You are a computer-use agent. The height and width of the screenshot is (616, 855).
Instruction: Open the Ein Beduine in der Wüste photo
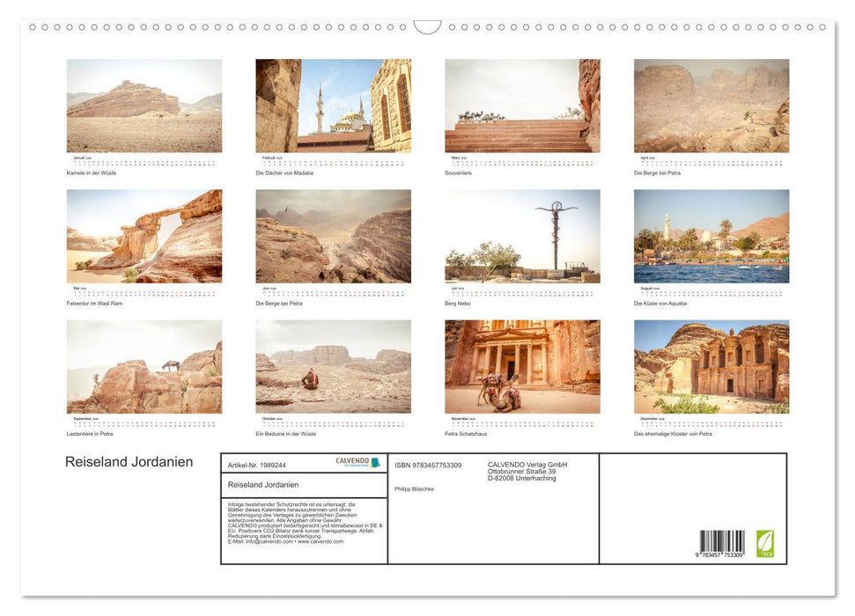(x=333, y=366)
